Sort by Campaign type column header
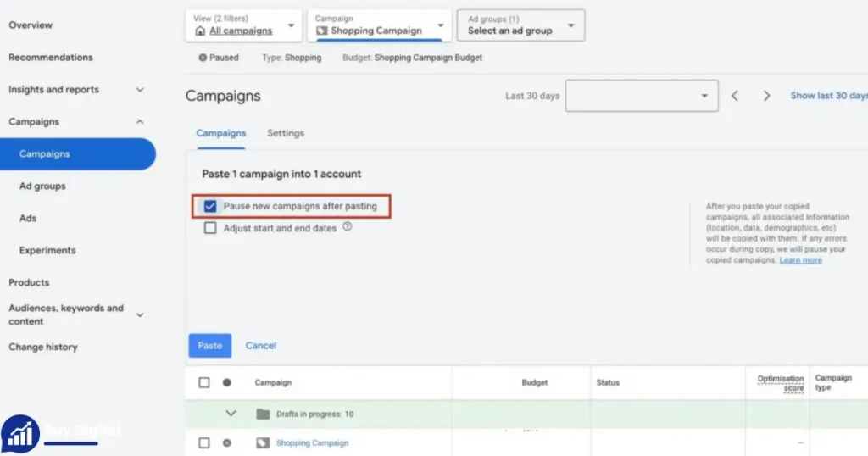 pyautogui.click(x=833, y=382)
